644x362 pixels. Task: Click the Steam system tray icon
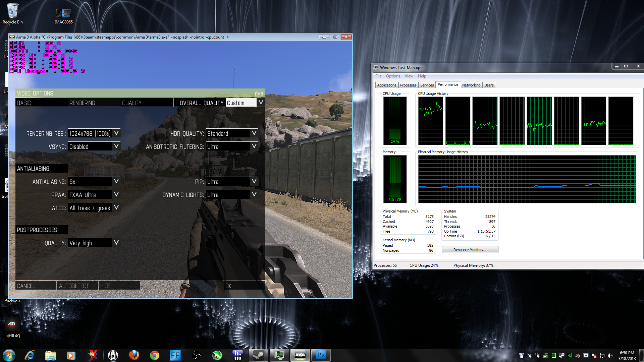561,356
